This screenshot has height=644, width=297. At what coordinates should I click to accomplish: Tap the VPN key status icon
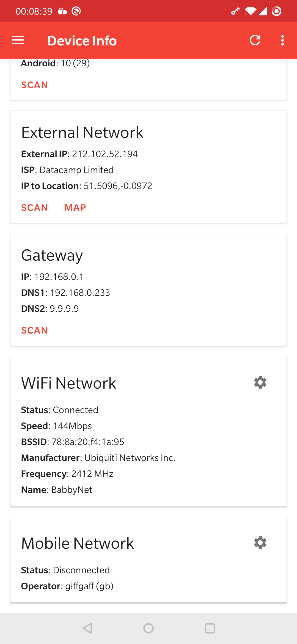tap(235, 11)
